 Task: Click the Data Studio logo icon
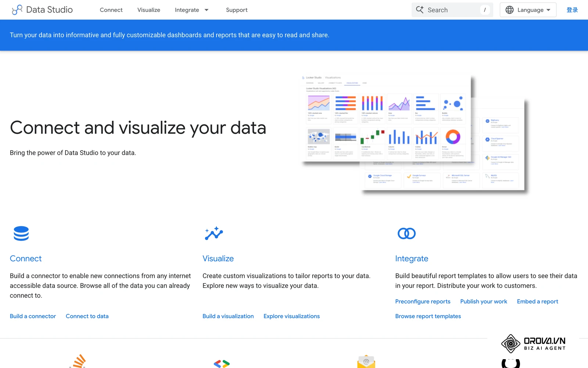point(17,10)
